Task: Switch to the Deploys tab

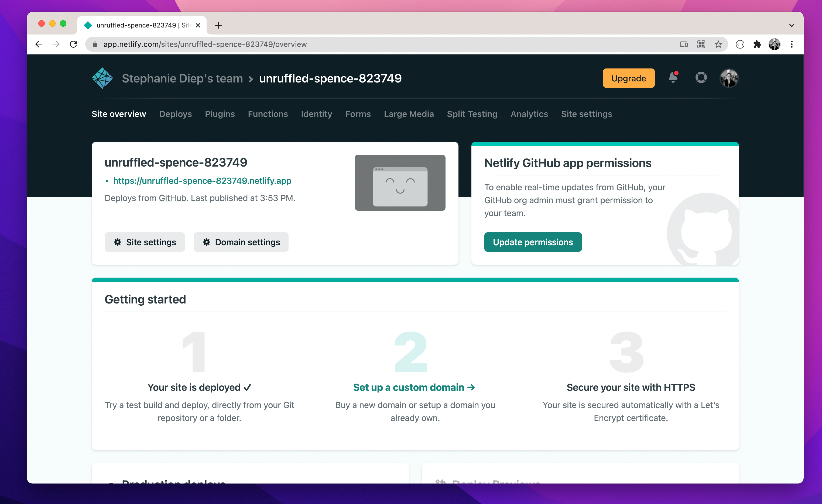Action: pos(175,114)
